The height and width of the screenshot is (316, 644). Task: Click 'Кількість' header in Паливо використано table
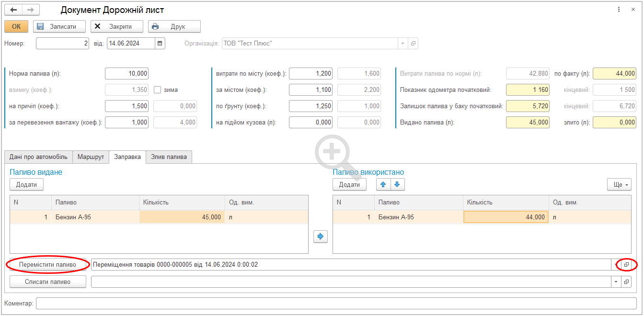pyautogui.click(x=506, y=203)
